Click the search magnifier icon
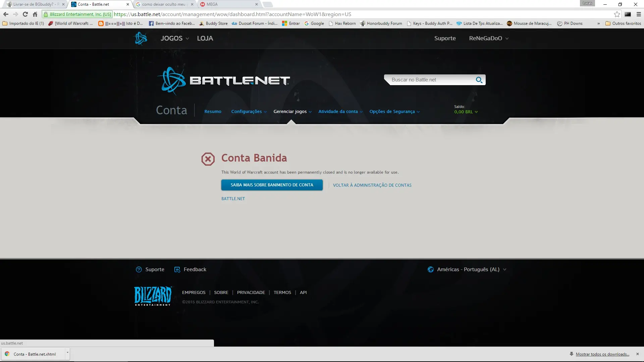The width and height of the screenshot is (644, 362). point(479,80)
